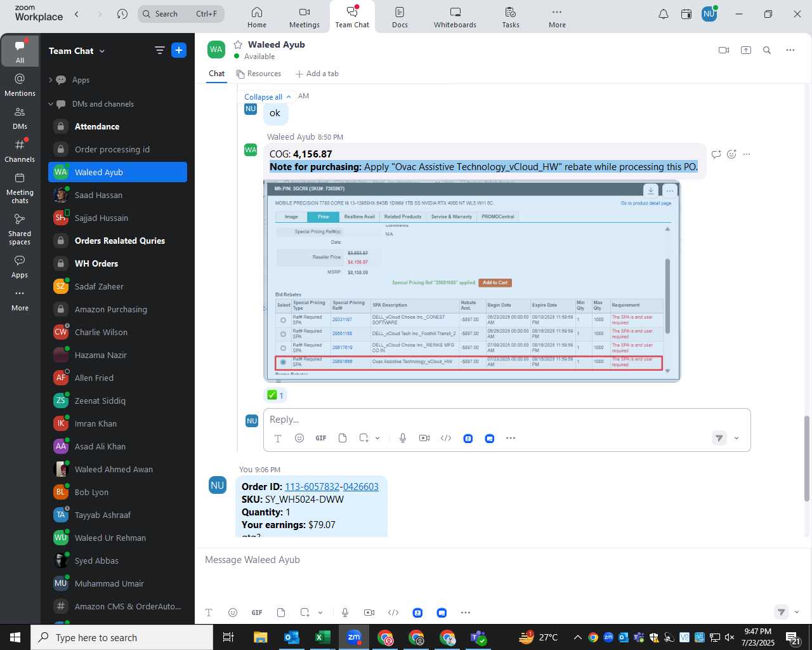812x650 pixels.
Task: Open the Whiteboards tab
Action: pos(455,17)
